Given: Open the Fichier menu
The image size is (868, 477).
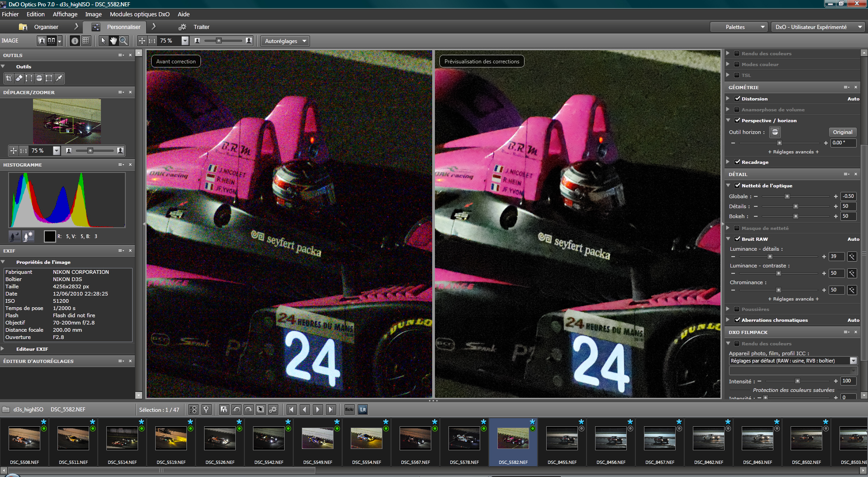Looking at the screenshot, I should coord(10,14).
